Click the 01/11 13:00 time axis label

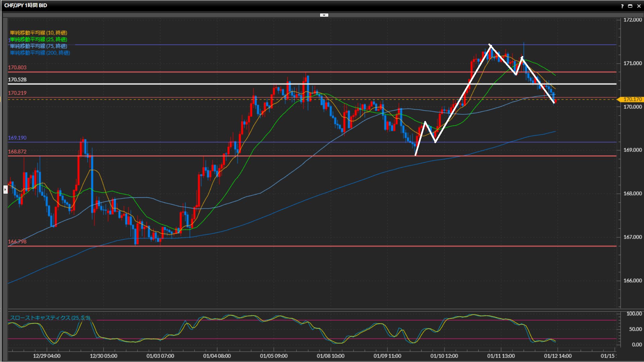pyautogui.click(x=501, y=356)
